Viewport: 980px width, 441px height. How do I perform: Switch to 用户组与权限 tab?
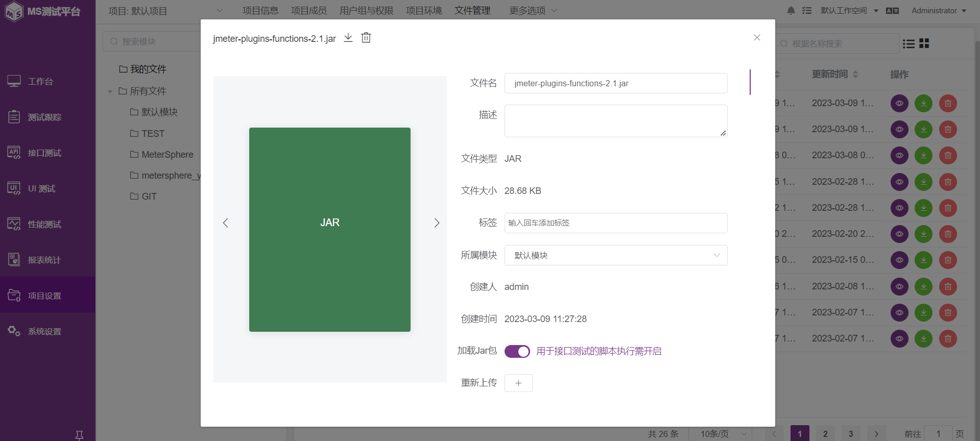coord(366,11)
